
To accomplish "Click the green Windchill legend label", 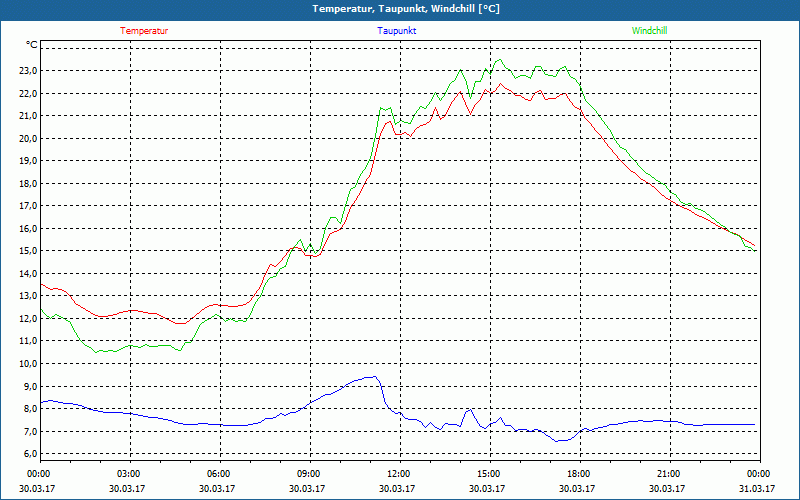I will [x=649, y=31].
